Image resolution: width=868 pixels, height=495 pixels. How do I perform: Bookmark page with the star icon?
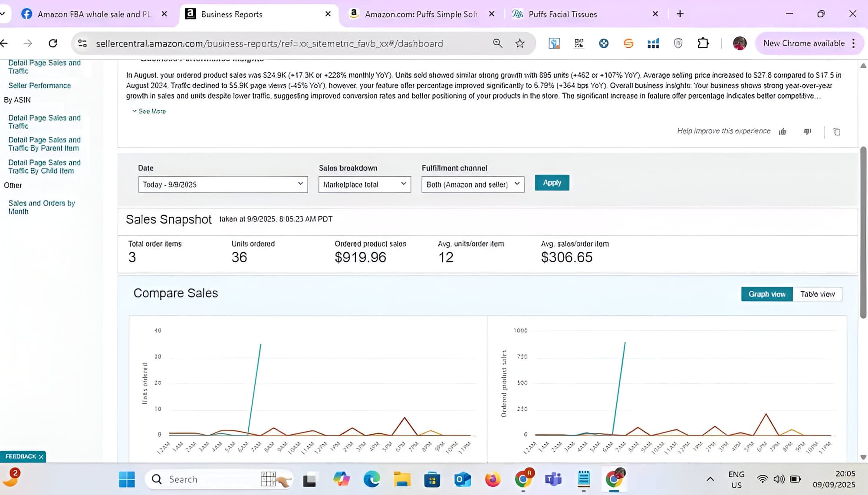(x=520, y=43)
